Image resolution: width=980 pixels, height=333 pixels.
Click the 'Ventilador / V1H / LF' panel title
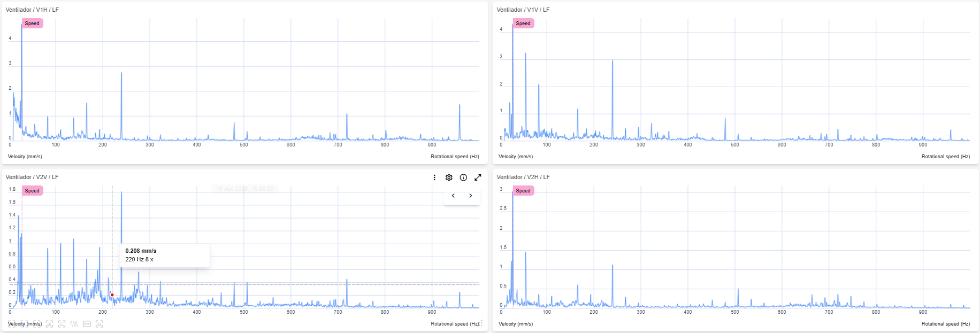(32, 10)
